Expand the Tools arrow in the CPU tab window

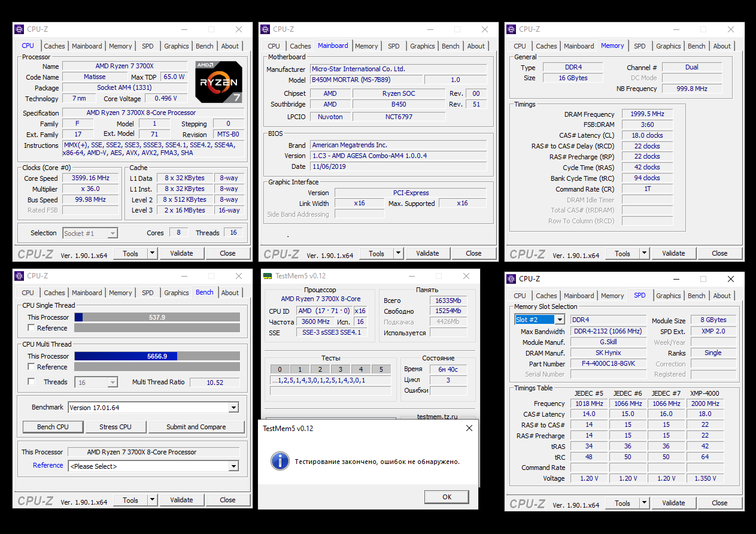(153, 253)
